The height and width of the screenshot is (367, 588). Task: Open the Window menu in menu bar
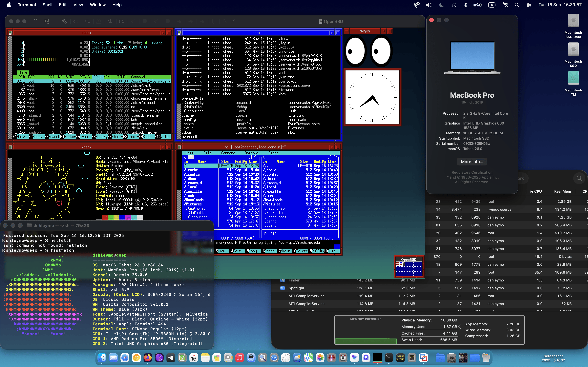pyautogui.click(x=98, y=5)
